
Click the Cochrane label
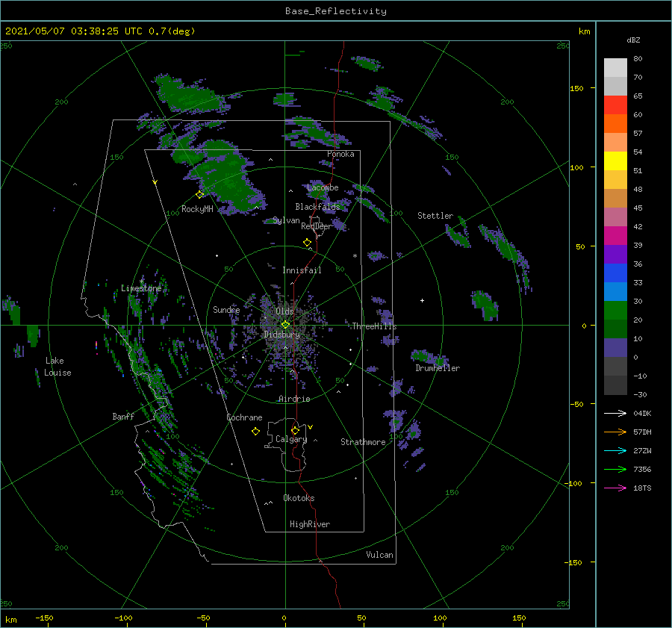click(x=244, y=417)
